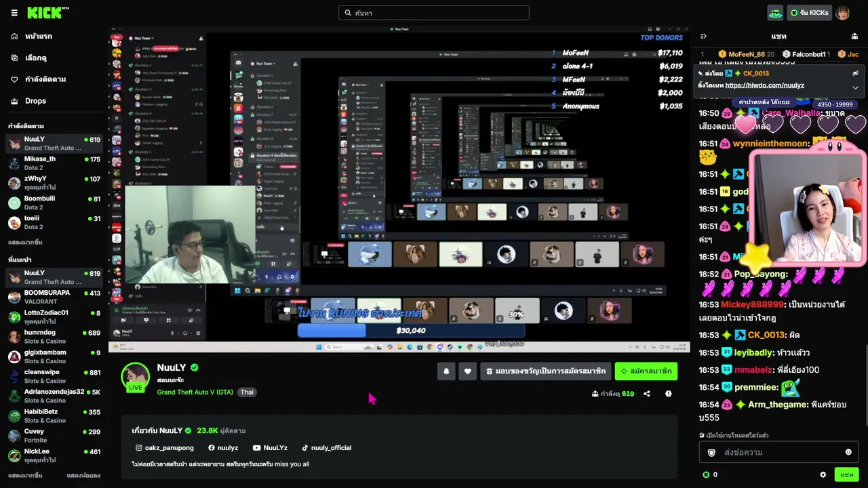Screen dimensions: 868x488
Task: Open Boombuiii channel in the following list
Action: click(x=54, y=203)
